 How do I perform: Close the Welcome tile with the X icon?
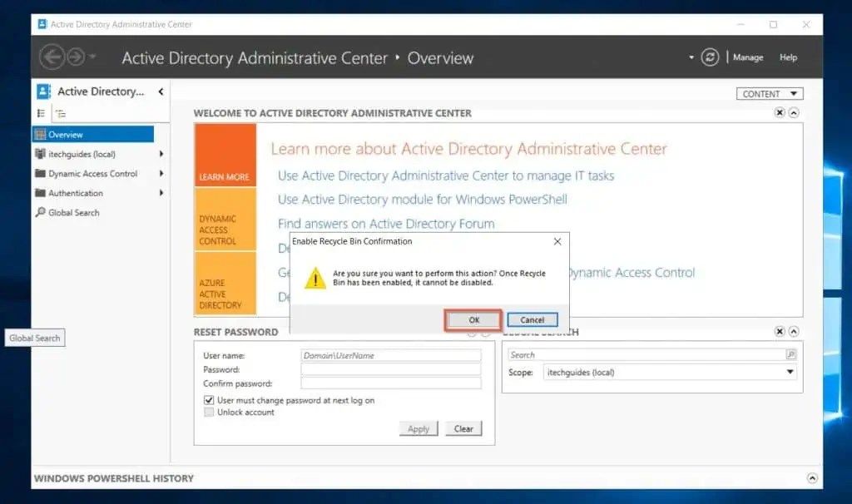[x=780, y=112]
